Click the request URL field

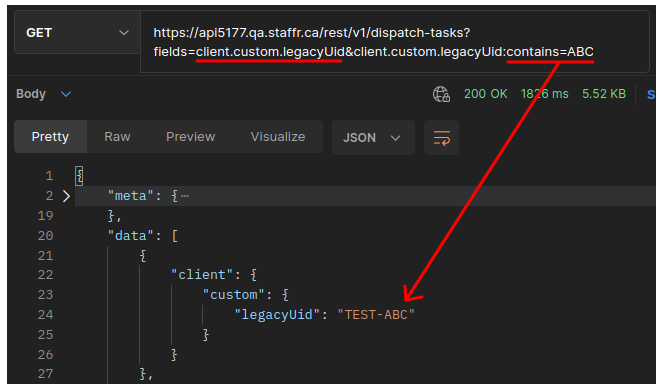tap(395, 42)
